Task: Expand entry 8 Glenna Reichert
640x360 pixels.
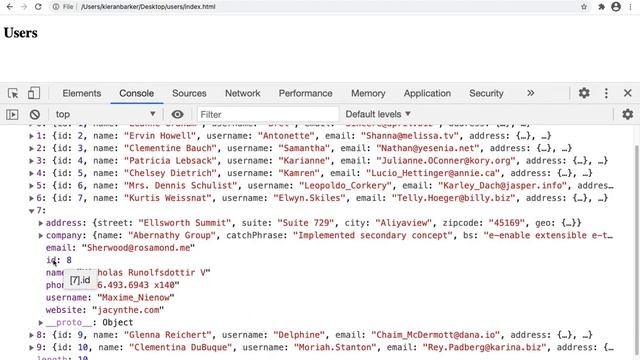Action: pyautogui.click(x=31, y=335)
